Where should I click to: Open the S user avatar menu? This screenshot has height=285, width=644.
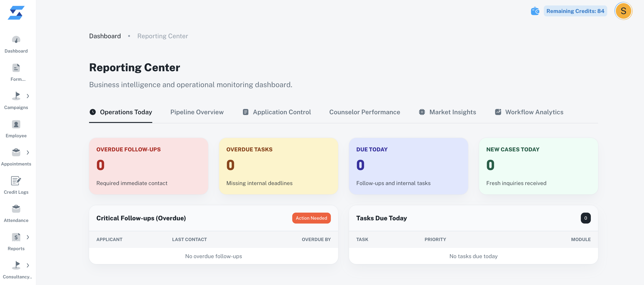(623, 11)
